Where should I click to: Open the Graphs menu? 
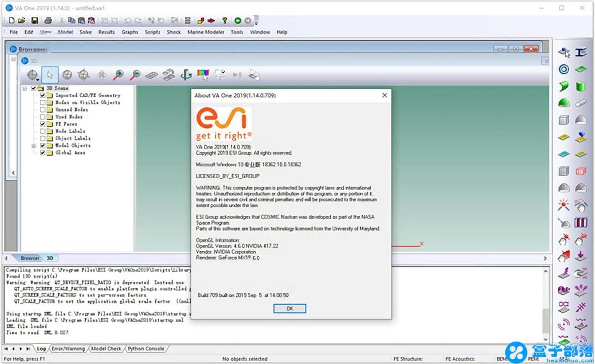pyautogui.click(x=130, y=32)
